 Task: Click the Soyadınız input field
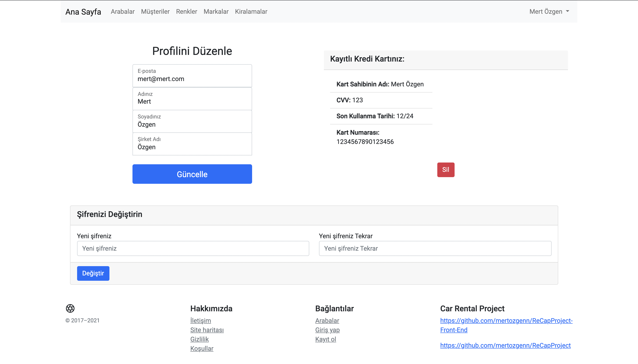192,122
